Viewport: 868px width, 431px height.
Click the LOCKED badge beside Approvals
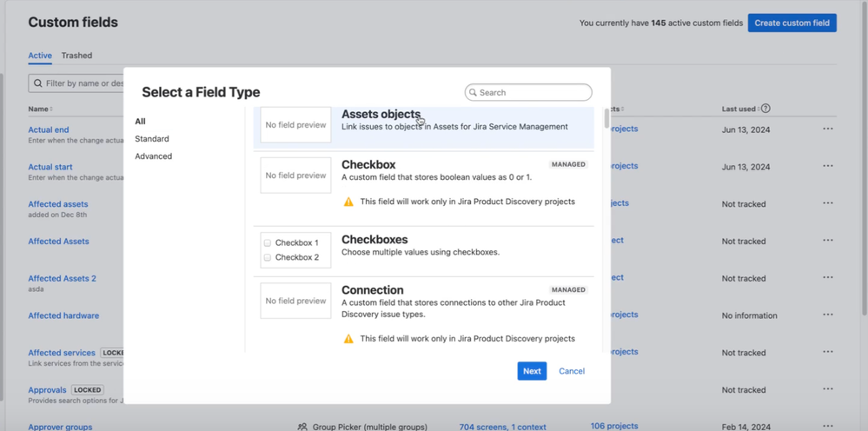[x=88, y=390]
